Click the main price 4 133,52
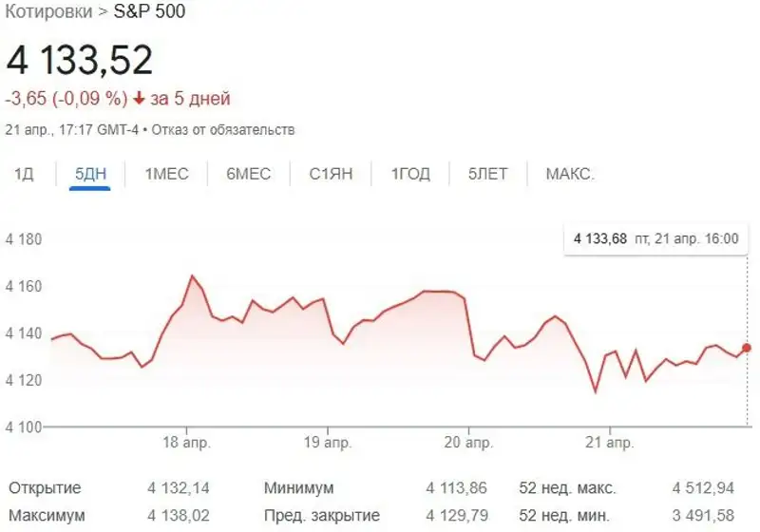The image size is (760, 532). pyautogui.click(x=80, y=61)
